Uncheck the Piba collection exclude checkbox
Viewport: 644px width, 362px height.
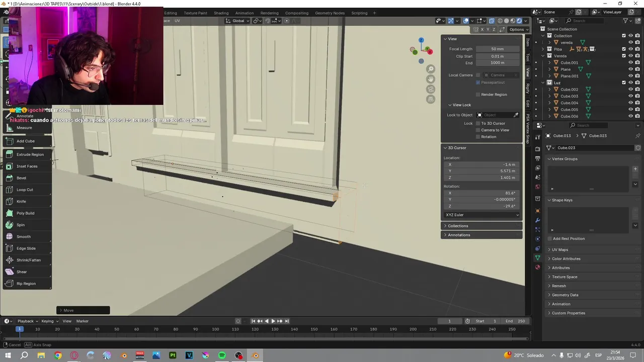624,49
